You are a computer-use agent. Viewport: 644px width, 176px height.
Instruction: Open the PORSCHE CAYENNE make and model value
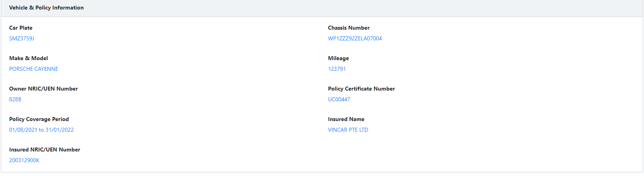34,69
